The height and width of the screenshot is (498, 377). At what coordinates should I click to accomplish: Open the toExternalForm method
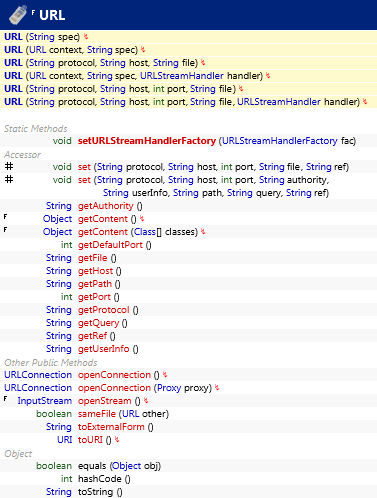[x=111, y=427]
